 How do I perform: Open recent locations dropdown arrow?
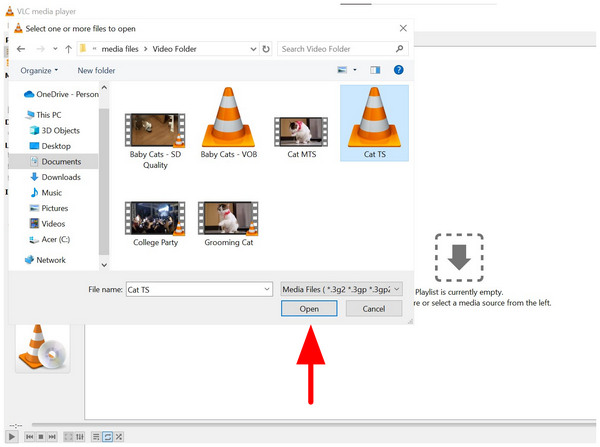tap(55, 49)
